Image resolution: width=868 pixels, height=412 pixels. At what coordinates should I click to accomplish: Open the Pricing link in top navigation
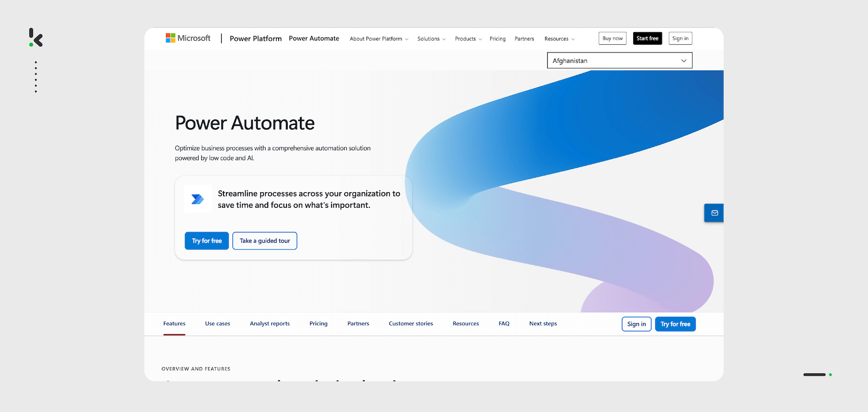[497, 39]
